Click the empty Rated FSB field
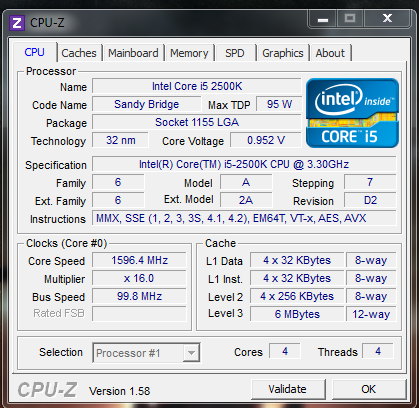 coord(139,314)
